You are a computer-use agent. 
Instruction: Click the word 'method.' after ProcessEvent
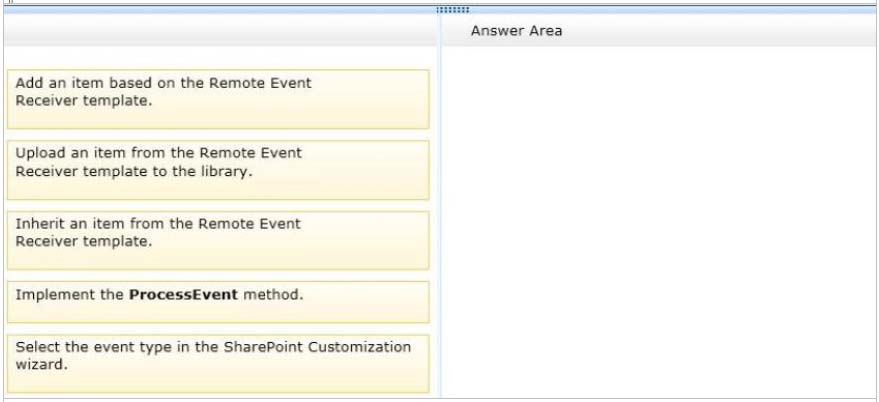(x=273, y=295)
